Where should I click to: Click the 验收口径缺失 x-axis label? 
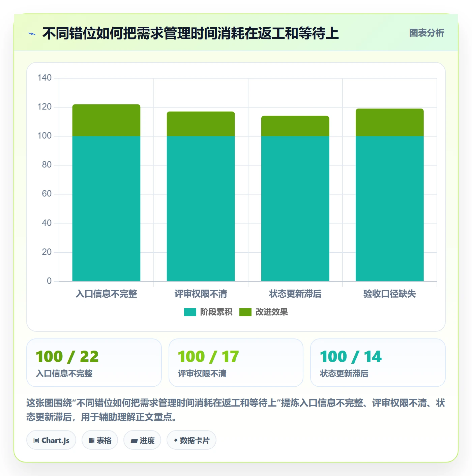389,294
